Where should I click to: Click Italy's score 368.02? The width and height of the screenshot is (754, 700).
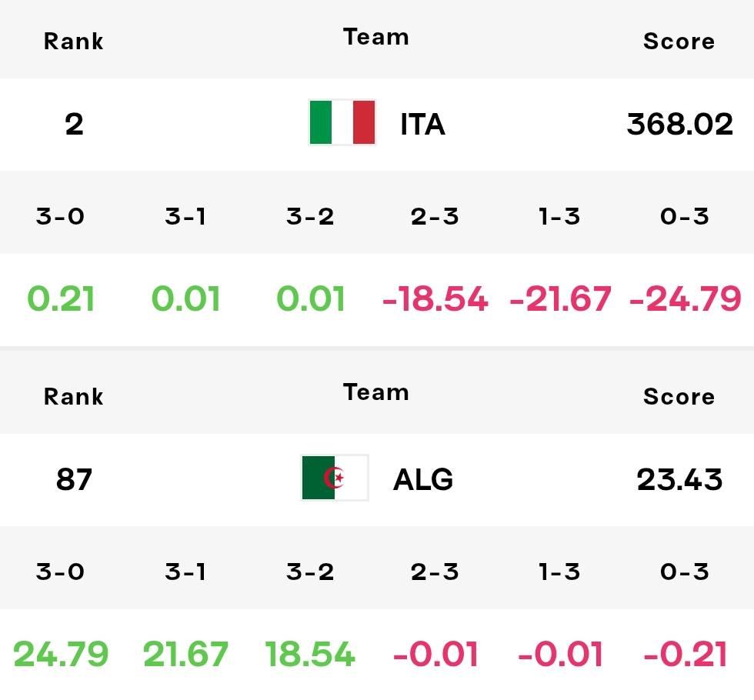point(679,124)
